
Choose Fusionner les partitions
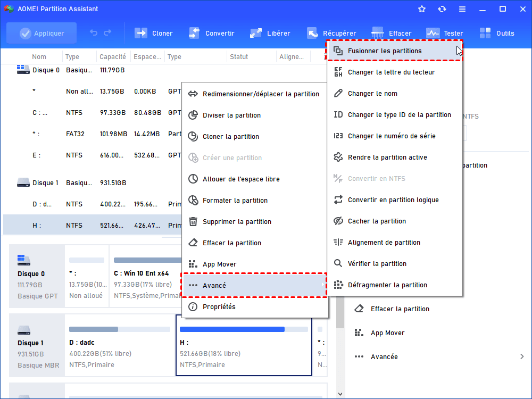[384, 51]
